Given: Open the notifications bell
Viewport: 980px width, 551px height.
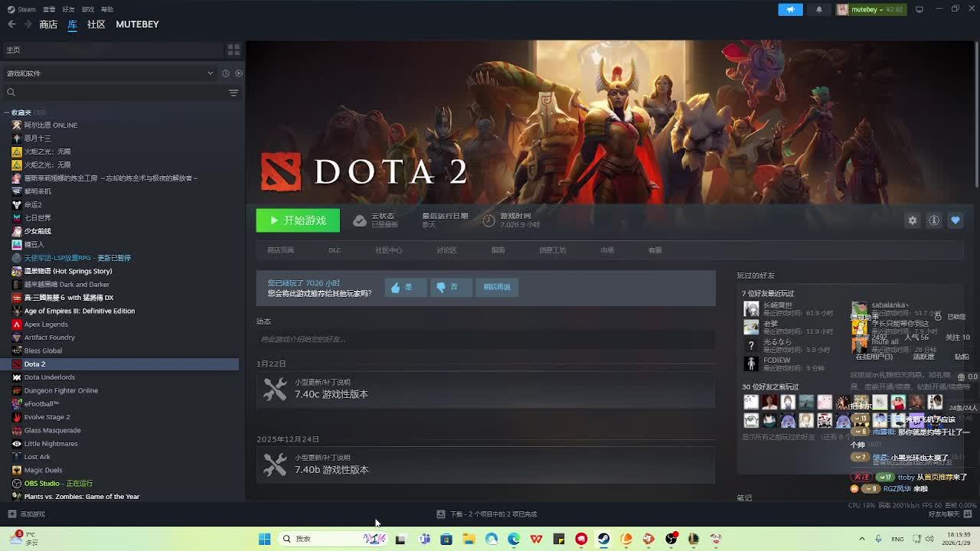Looking at the screenshot, I should pyautogui.click(x=818, y=9).
